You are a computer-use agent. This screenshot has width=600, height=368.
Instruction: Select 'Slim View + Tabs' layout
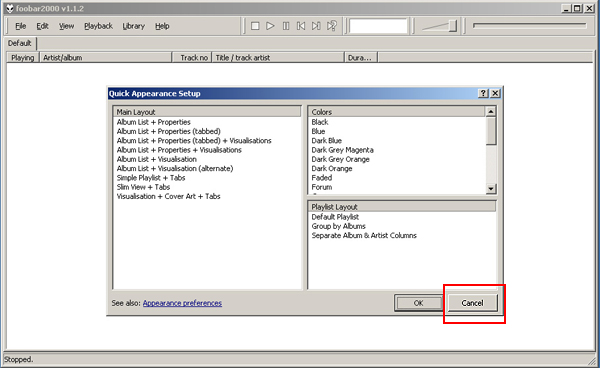point(143,187)
